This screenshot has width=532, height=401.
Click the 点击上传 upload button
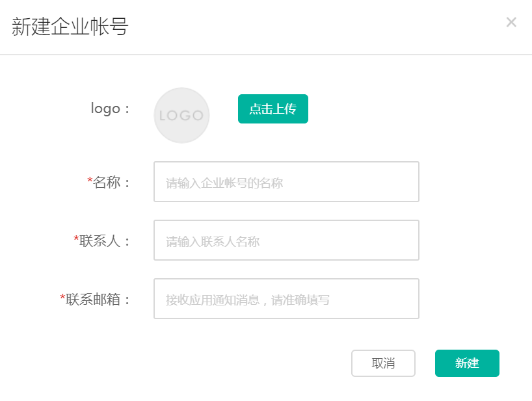point(273,109)
